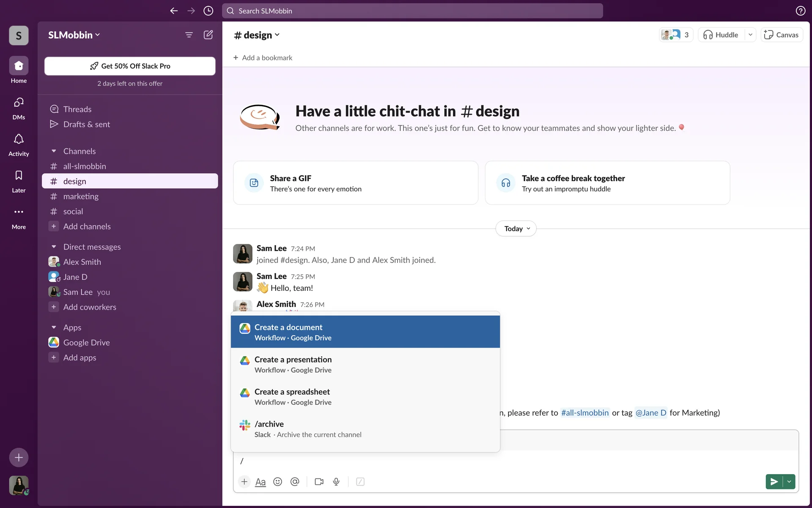Screen dimensions: 812x508
Task: Click the emoji picker icon
Action: [277, 482]
